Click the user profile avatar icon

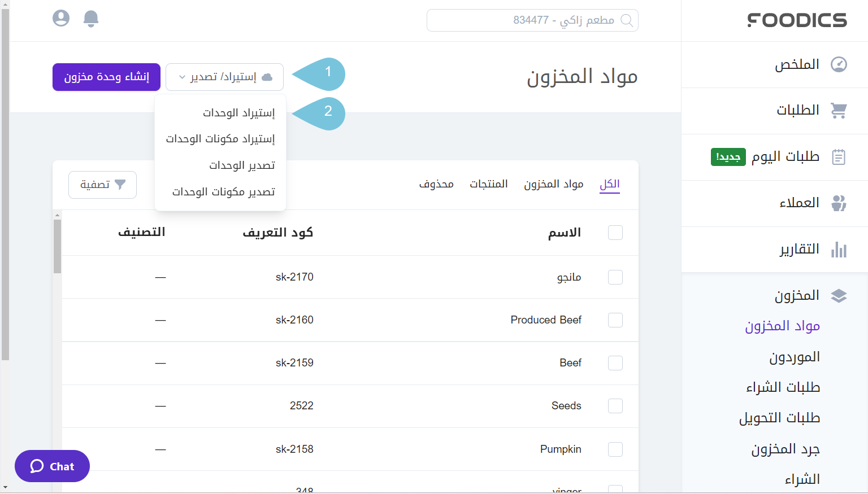tap(60, 18)
